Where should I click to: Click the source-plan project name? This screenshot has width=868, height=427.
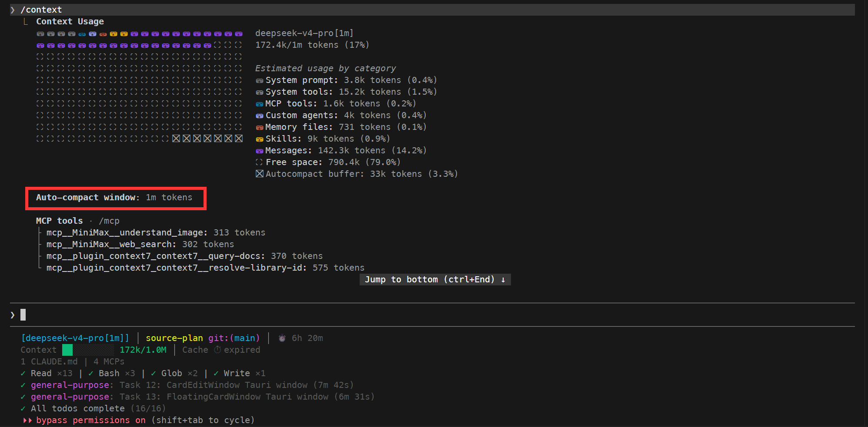click(x=174, y=338)
